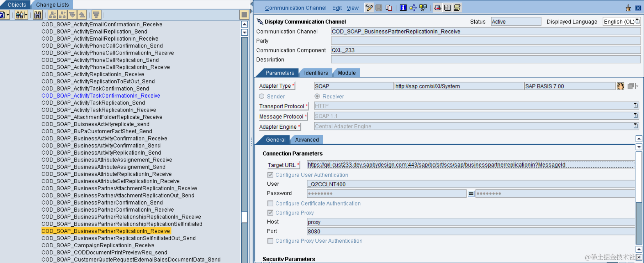Click the display/edit pencil-glasses toolbar icon

pyautogui.click(x=369, y=7)
